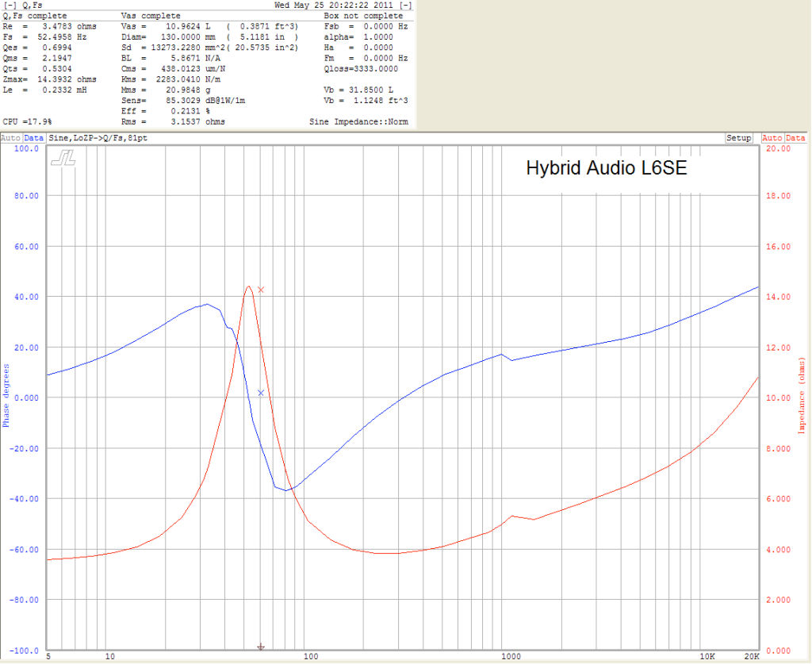The height and width of the screenshot is (664, 812).
Task: Select the 'Hybrid Audio L6SE' graph title
Action: tap(607, 168)
